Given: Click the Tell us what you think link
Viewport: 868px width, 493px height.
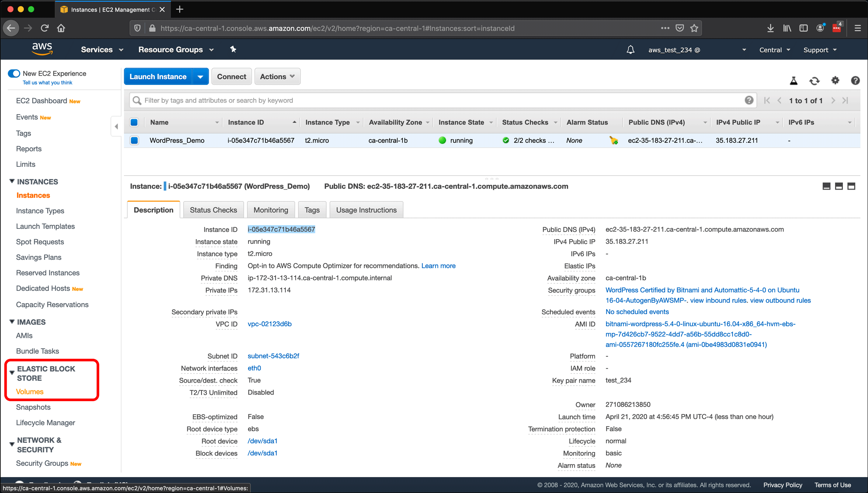Looking at the screenshot, I should (48, 83).
